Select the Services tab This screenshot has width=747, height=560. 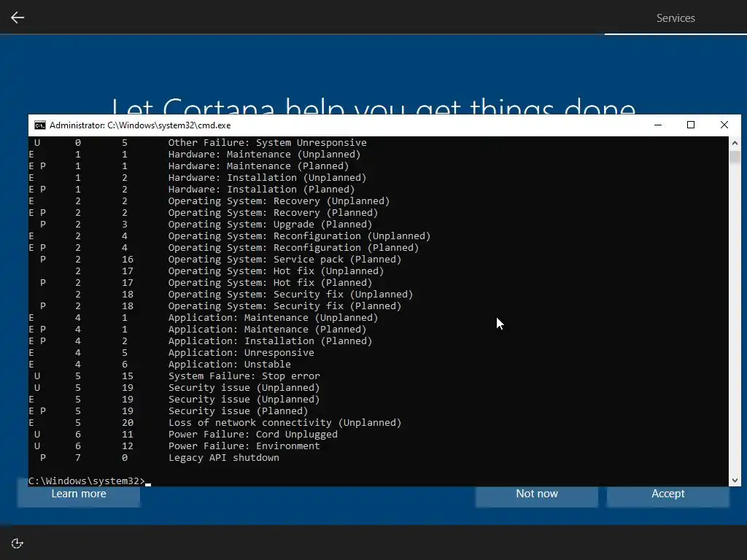[676, 18]
